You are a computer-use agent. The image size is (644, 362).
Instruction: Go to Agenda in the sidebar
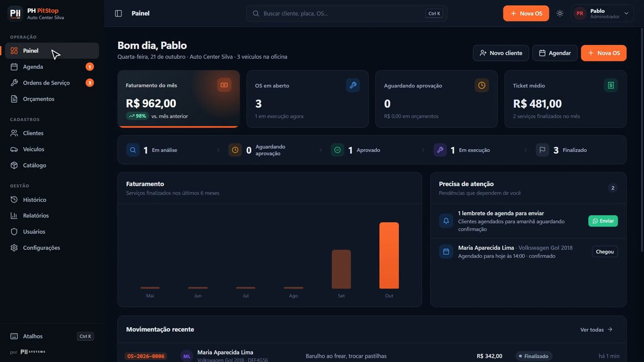pos(52,67)
